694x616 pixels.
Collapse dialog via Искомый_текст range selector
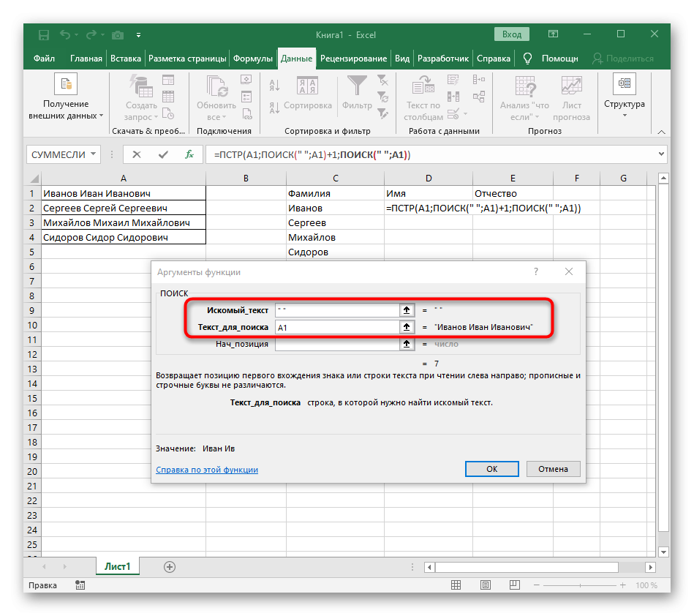pos(407,310)
